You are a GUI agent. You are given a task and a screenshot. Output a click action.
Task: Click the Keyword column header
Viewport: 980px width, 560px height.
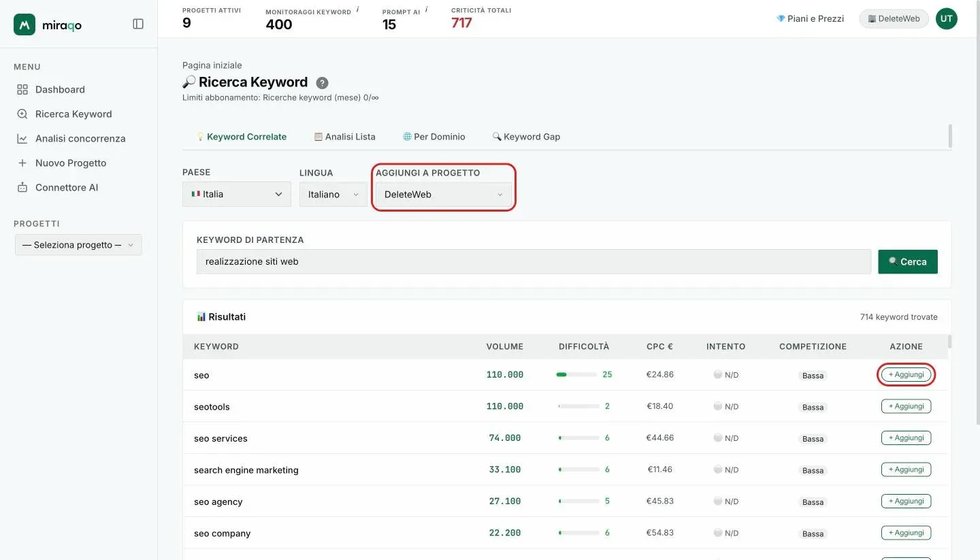pyautogui.click(x=216, y=346)
